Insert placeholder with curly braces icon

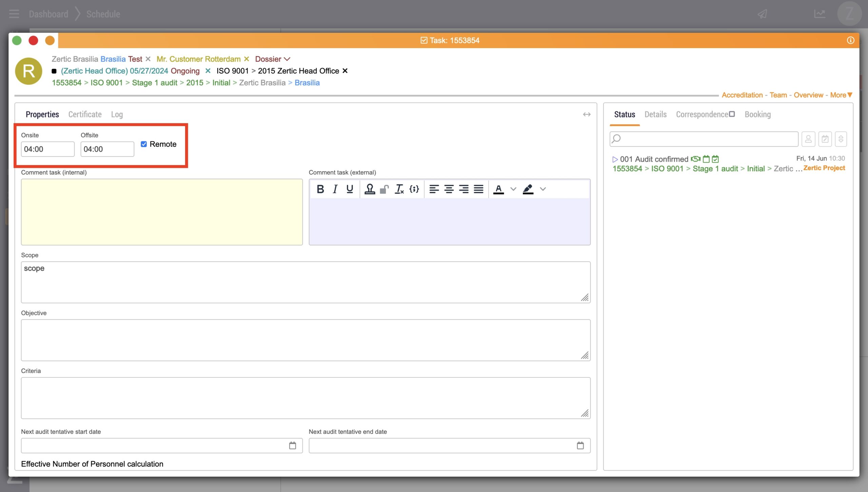coord(414,189)
